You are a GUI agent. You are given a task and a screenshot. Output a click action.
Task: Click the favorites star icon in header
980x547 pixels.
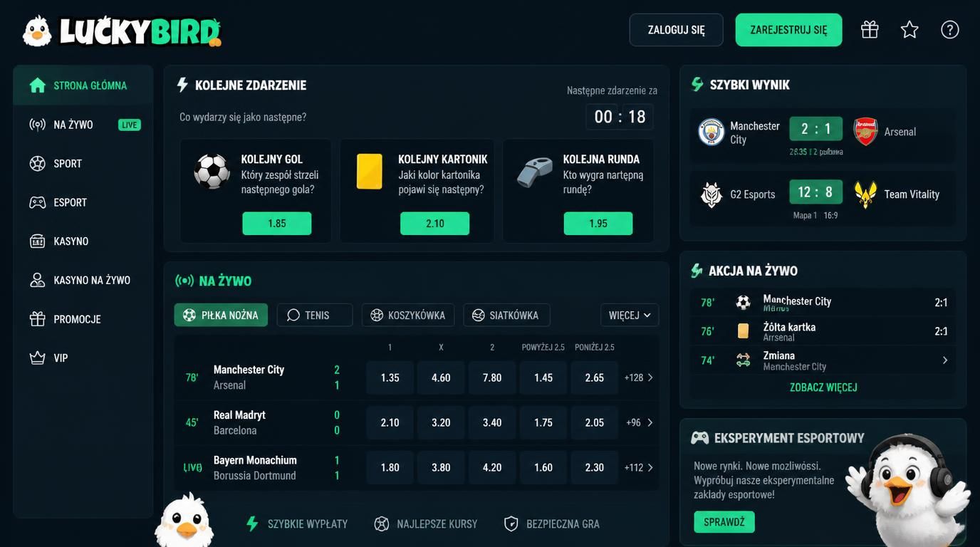[909, 29]
